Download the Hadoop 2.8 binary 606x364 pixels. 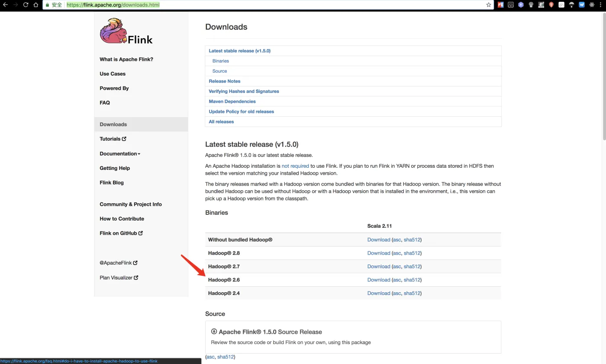(x=379, y=253)
